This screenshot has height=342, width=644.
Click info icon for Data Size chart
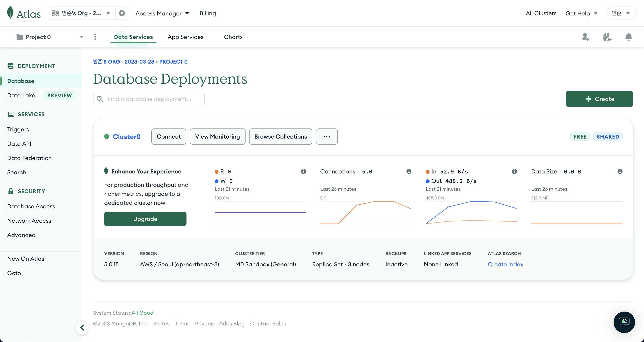[x=620, y=171]
